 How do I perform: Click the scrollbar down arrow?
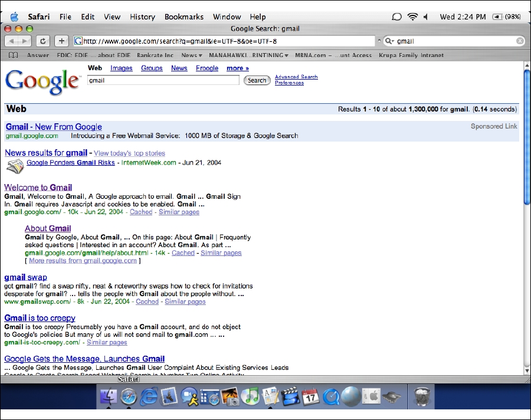(527, 370)
